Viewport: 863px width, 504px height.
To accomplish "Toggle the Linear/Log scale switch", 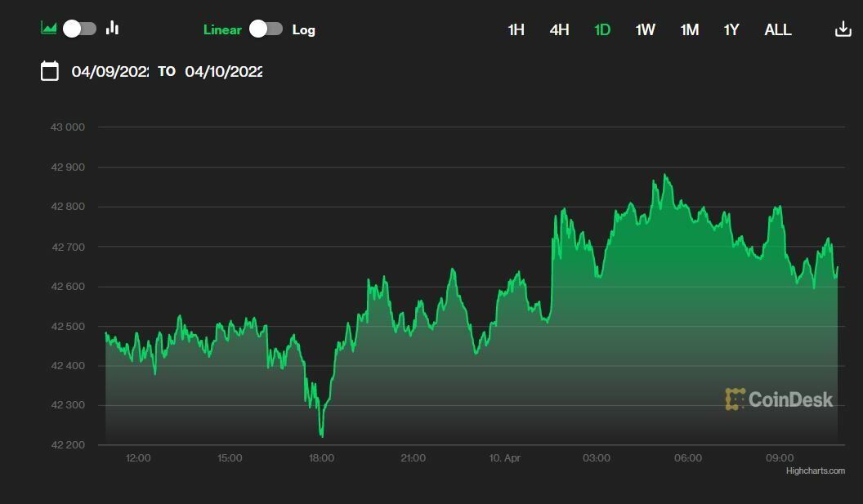I will pyautogui.click(x=266, y=29).
